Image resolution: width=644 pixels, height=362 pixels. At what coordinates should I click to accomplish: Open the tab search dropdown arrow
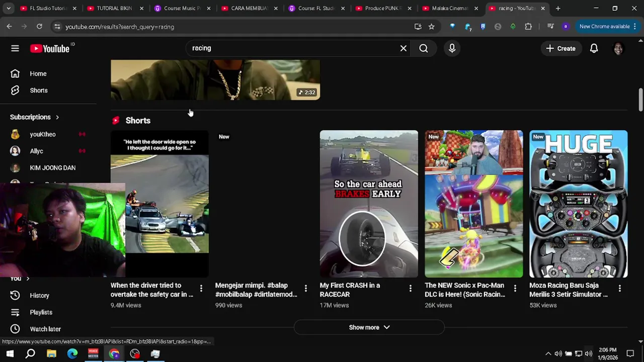click(x=8, y=8)
